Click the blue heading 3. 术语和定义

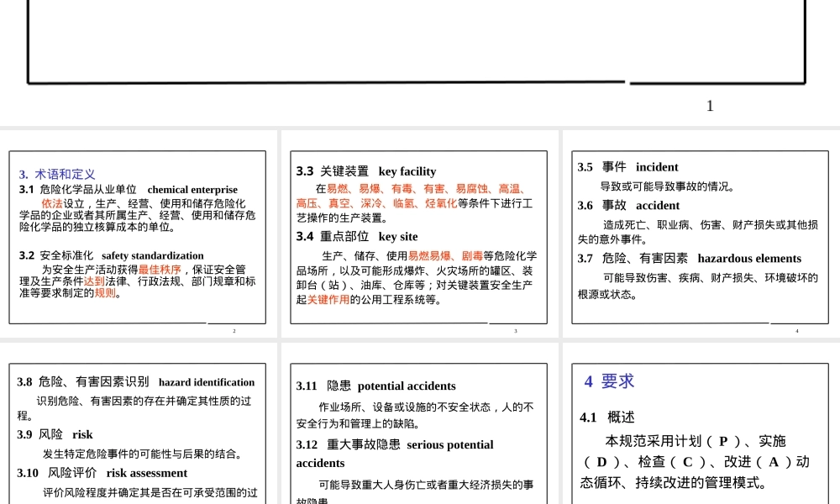[x=57, y=174]
